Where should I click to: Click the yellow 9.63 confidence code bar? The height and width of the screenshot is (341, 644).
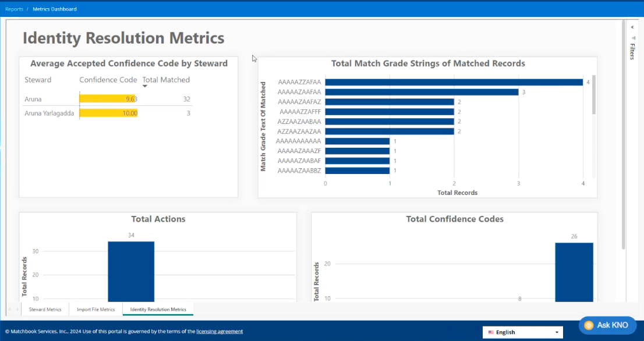point(107,99)
